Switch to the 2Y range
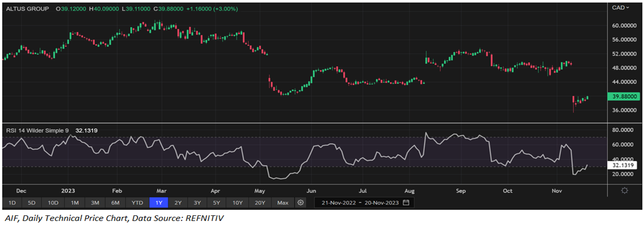The width and height of the screenshot is (644, 225). point(178,203)
